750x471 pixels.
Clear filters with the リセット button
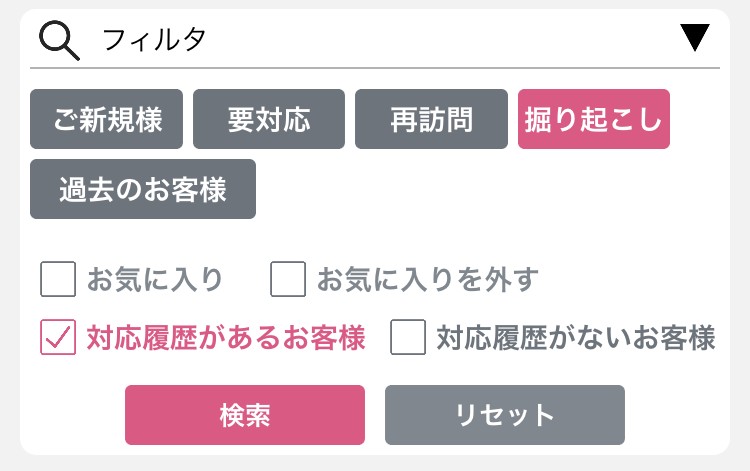pyautogui.click(x=505, y=415)
